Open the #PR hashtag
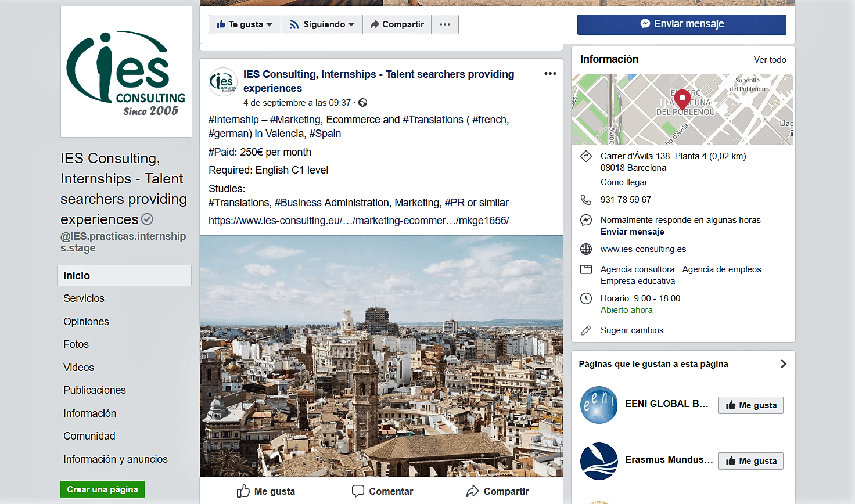This screenshot has width=855, height=504. click(455, 203)
